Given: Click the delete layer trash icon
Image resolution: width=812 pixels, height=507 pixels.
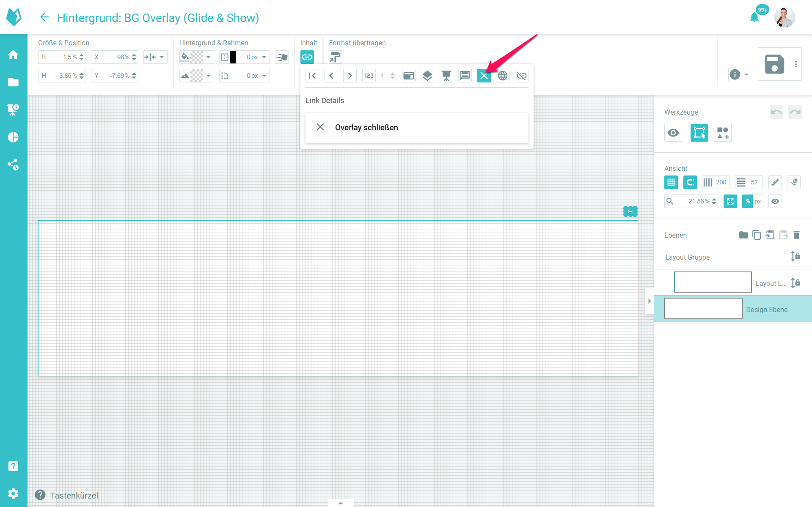Looking at the screenshot, I should coord(796,235).
